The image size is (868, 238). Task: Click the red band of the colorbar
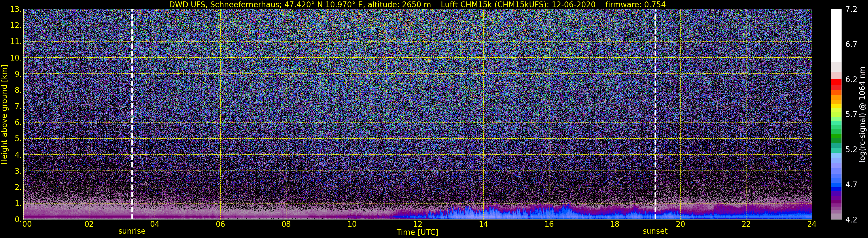tap(836, 84)
